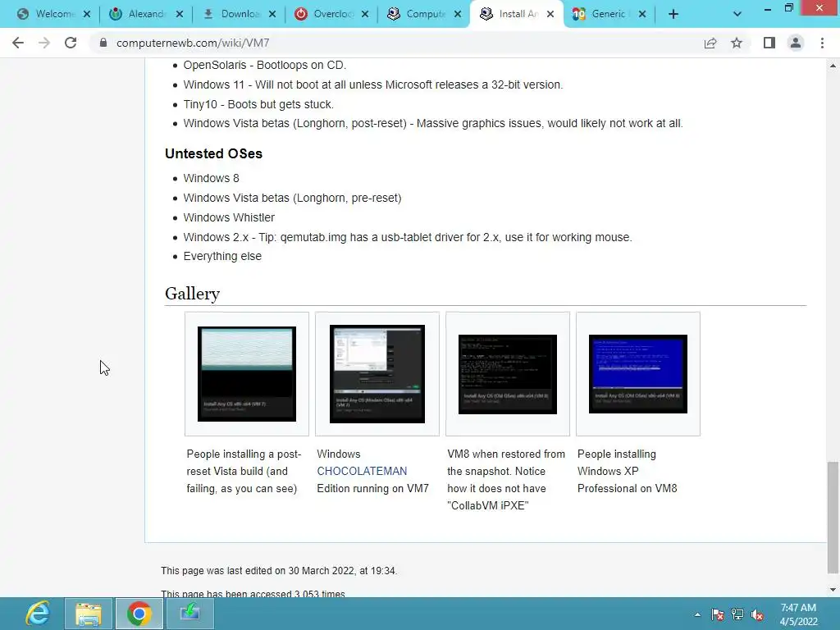Reload the current page
840x630 pixels.
coord(71,43)
